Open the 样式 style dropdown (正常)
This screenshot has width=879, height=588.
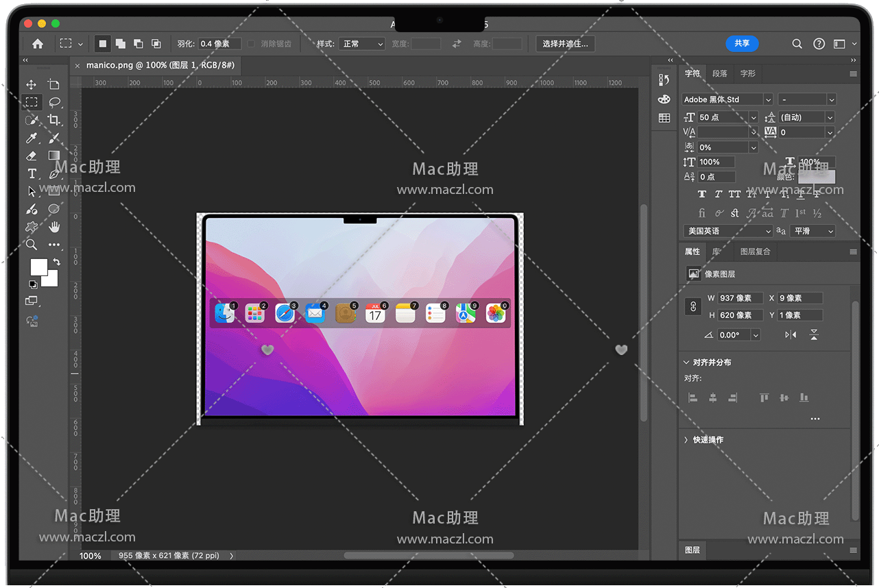coord(363,44)
